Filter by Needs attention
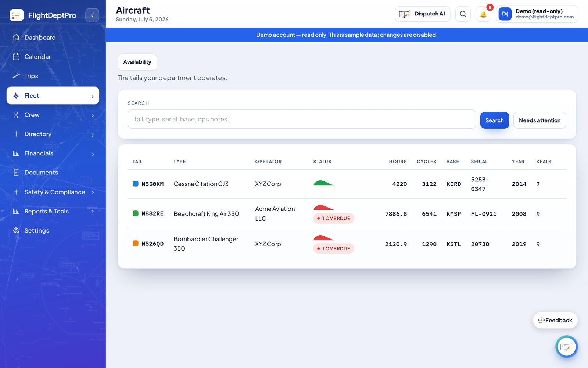 539,120
